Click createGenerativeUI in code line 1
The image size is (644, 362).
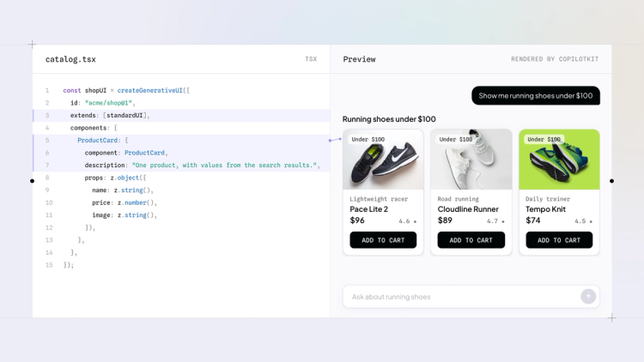pos(149,90)
